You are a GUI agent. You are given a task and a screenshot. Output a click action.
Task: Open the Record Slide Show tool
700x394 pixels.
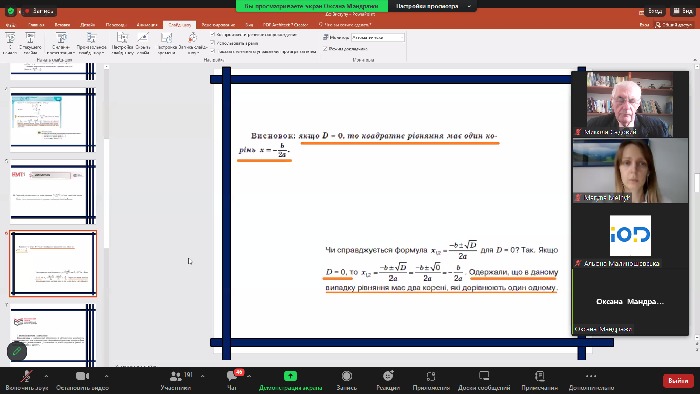point(192,43)
